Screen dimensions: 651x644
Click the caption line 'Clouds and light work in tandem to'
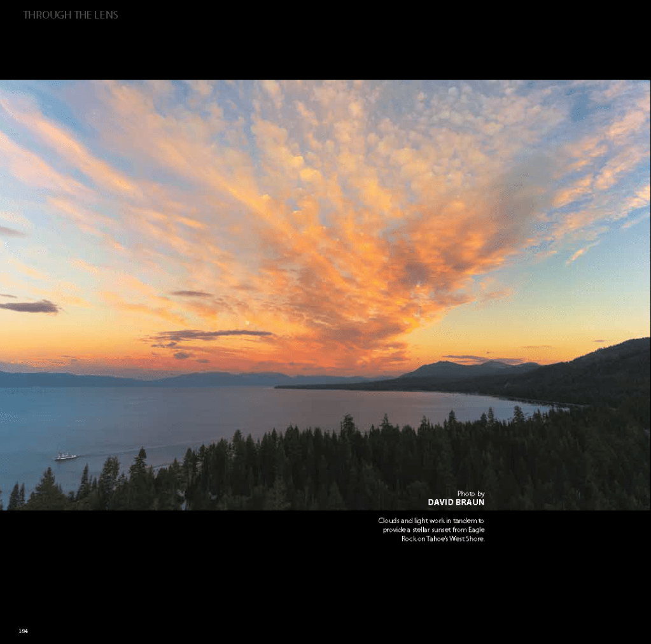tap(431, 521)
